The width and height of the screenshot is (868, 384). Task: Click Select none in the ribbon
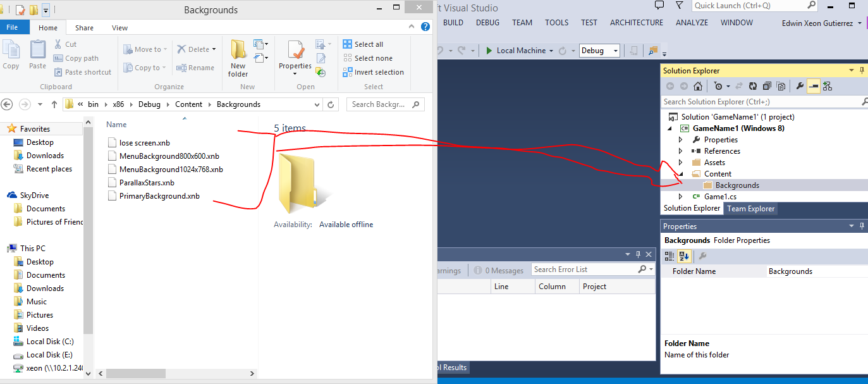[367, 58]
